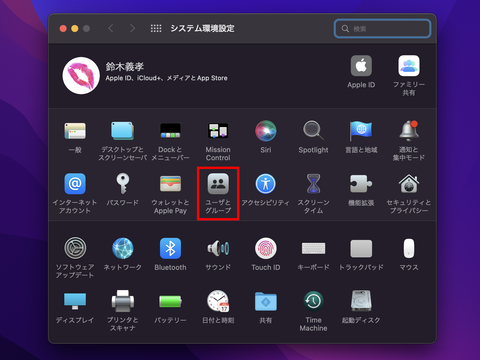Open Dockとメニューバー preferences
This screenshot has height=360, width=480.
pos(170,131)
